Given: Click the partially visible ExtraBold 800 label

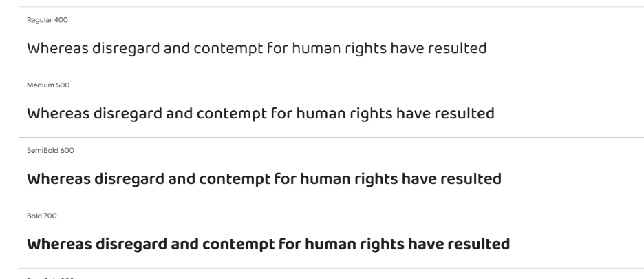Looking at the screenshot, I should (x=50, y=278).
